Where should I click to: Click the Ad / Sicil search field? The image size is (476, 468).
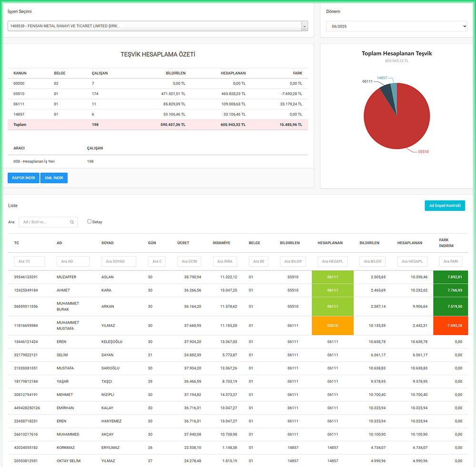(x=46, y=222)
